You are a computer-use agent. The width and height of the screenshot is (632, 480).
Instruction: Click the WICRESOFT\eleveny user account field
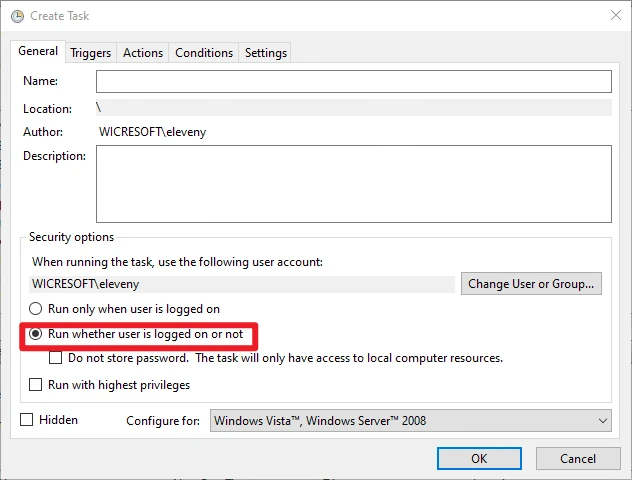242,284
